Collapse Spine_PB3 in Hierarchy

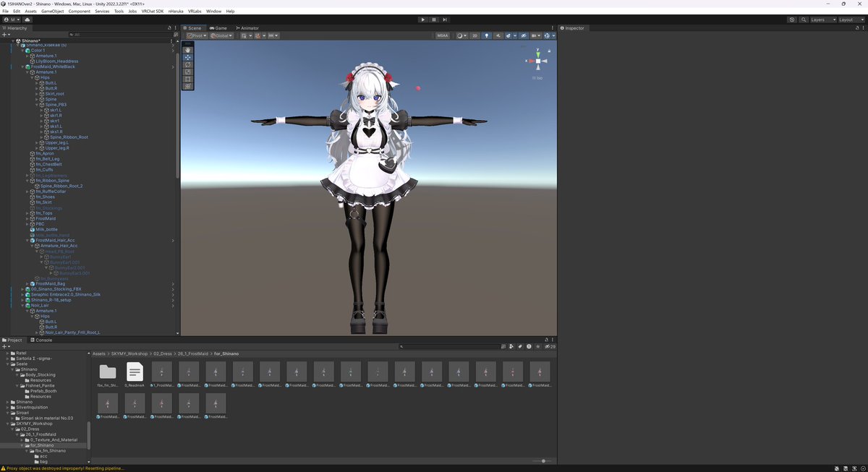coord(37,105)
